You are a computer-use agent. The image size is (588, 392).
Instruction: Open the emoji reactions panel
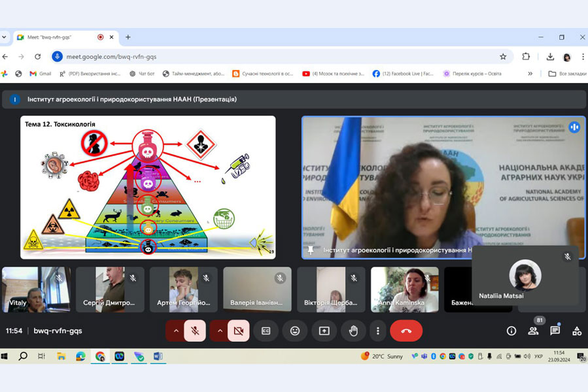pos(295,331)
